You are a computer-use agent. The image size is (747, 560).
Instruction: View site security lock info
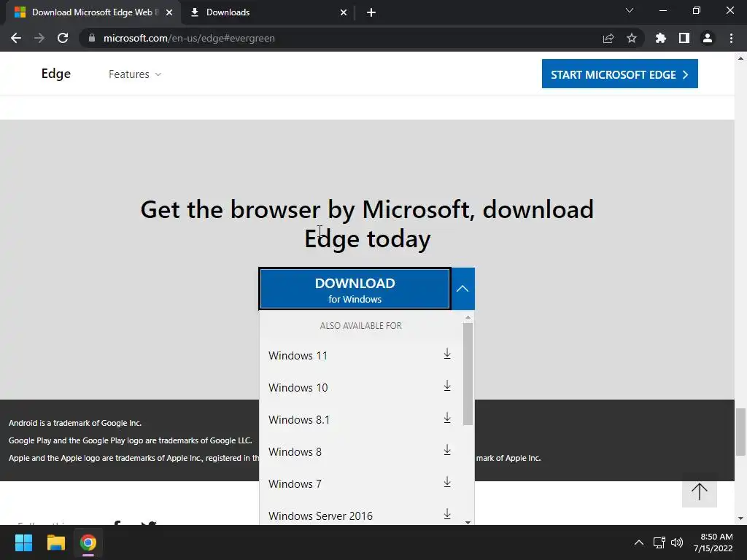(92, 38)
